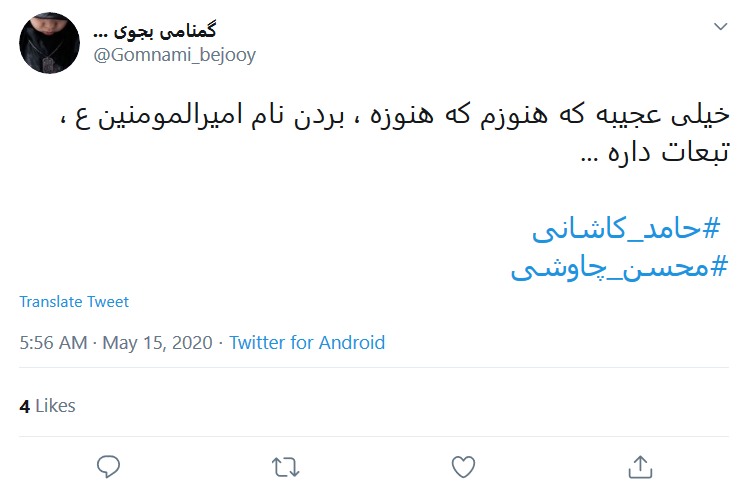This screenshot has width=748, height=497.
Task: Open the Twitter for Android source link
Action: 307,343
